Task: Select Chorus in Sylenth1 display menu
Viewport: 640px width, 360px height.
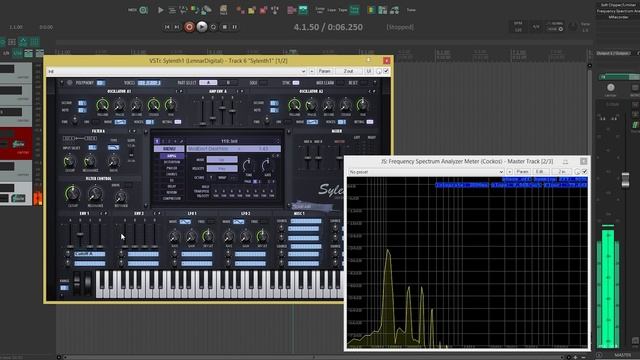Action: pyautogui.click(x=171, y=174)
